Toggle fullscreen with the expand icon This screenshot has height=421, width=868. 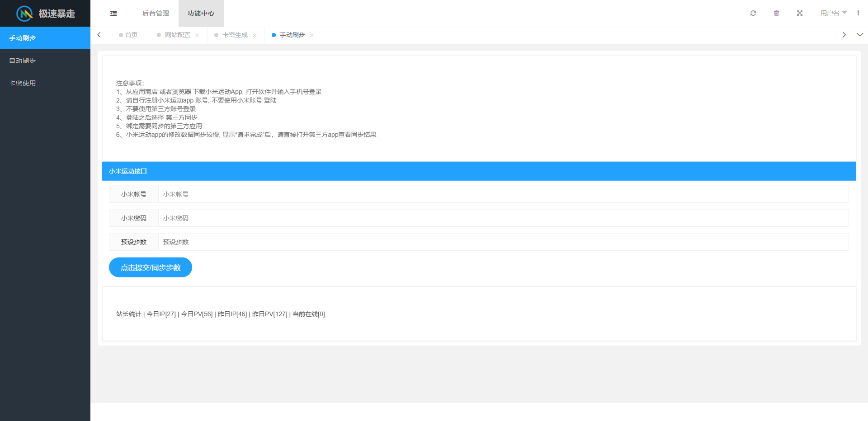point(800,14)
